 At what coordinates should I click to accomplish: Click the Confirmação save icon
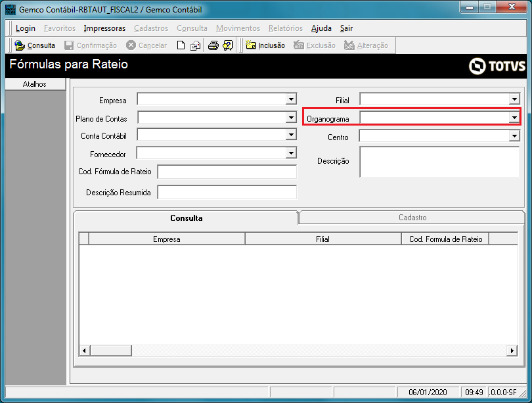click(x=69, y=45)
